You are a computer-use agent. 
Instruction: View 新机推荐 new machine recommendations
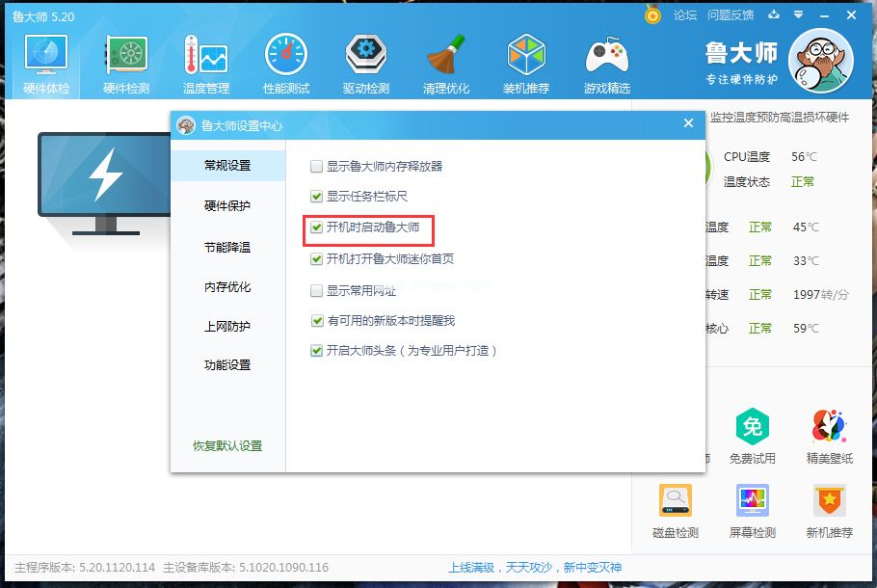coord(827,509)
